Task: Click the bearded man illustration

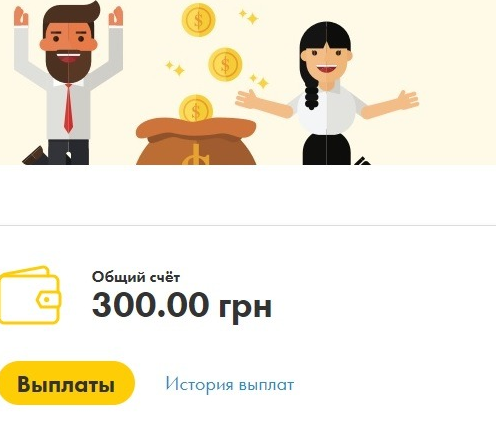Action: [68, 83]
